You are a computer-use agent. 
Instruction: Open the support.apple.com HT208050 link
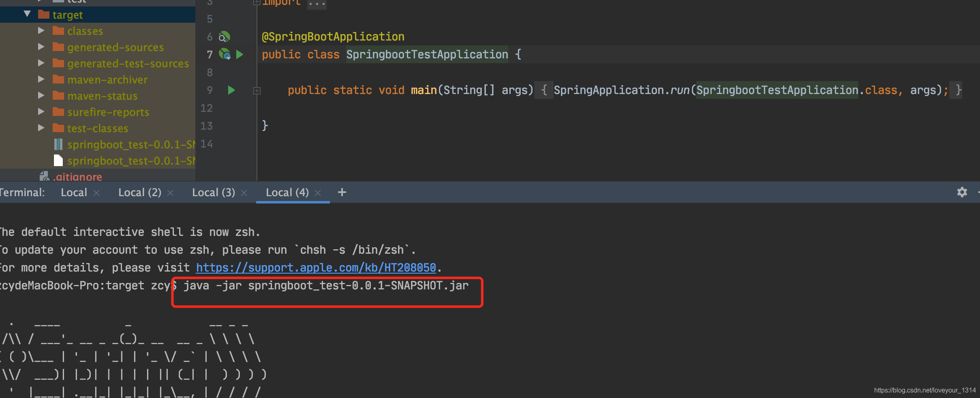(x=316, y=268)
